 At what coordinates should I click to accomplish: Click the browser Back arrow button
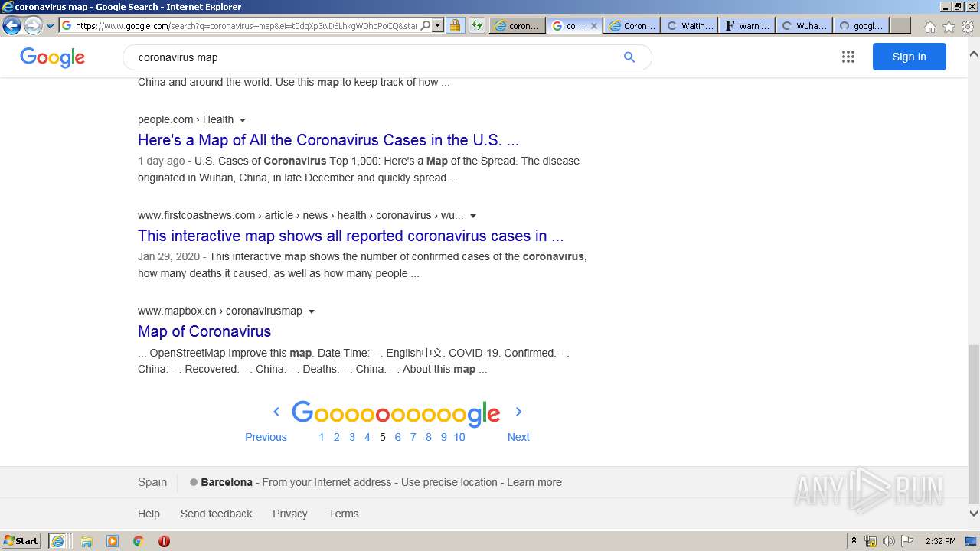click(x=11, y=25)
